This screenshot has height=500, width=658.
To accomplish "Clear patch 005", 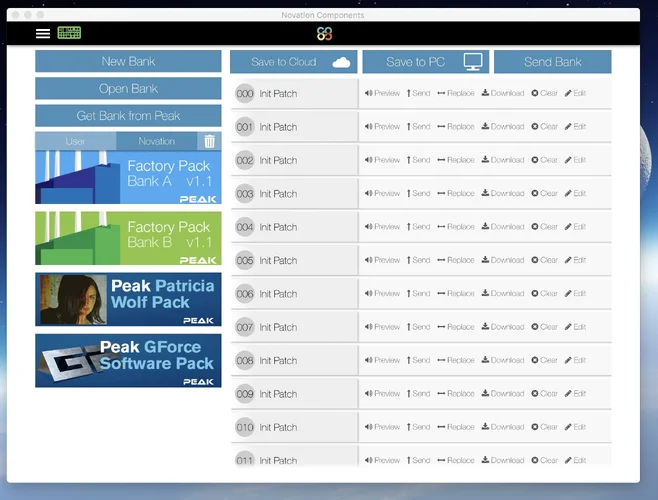I will [x=545, y=260].
